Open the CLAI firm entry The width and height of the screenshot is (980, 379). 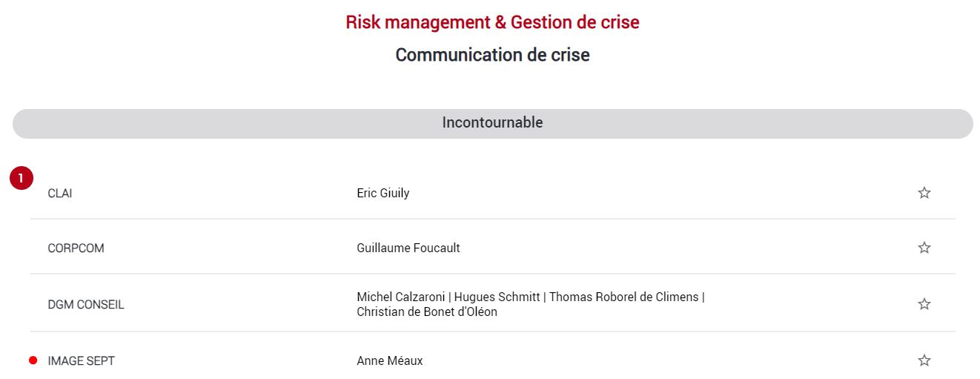pyautogui.click(x=60, y=194)
